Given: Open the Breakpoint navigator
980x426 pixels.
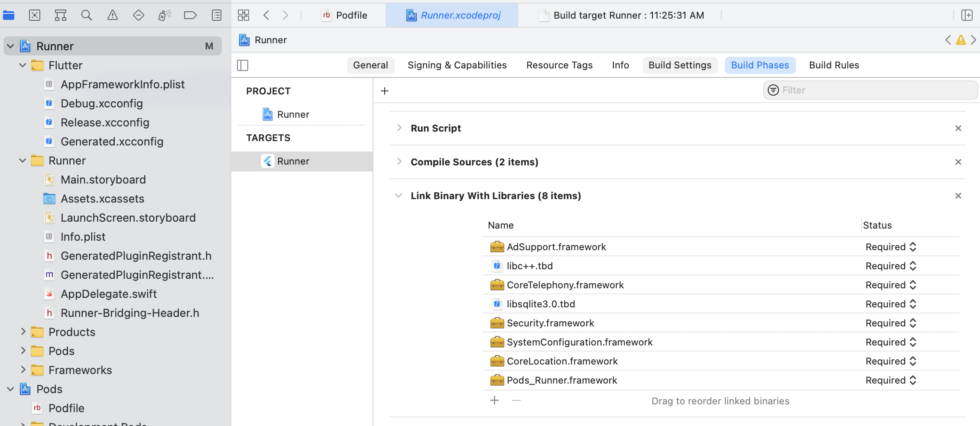Looking at the screenshot, I should [x=191, y=16].
